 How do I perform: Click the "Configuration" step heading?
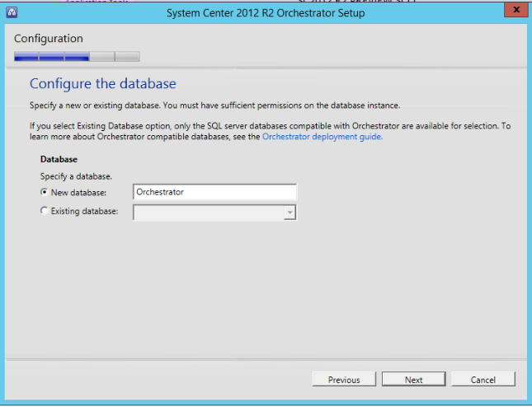tap(49, 39)
